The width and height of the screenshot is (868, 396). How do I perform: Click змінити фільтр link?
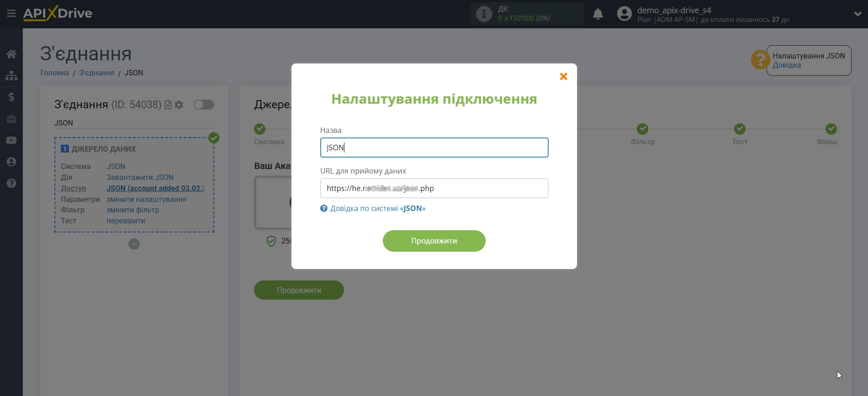coord(133,210)
